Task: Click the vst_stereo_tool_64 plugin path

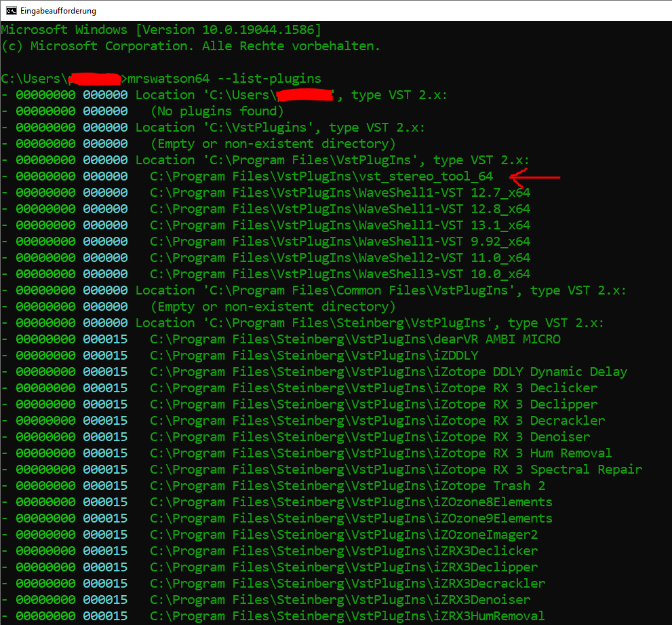Action: [321, 176]
